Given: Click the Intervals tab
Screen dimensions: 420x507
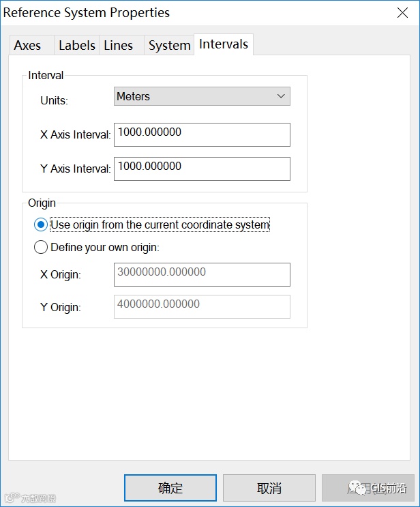Looking at the screenshot, I should pyautogui.click(x=224, y=44).
